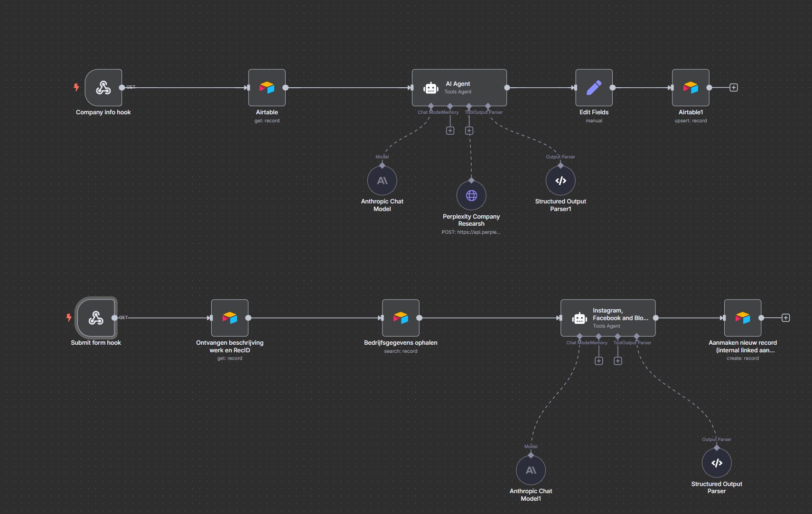This screenshot has width=812, height=514.
Task: Select the bottom Structured Output Parser node
Action: click(717, 463)
